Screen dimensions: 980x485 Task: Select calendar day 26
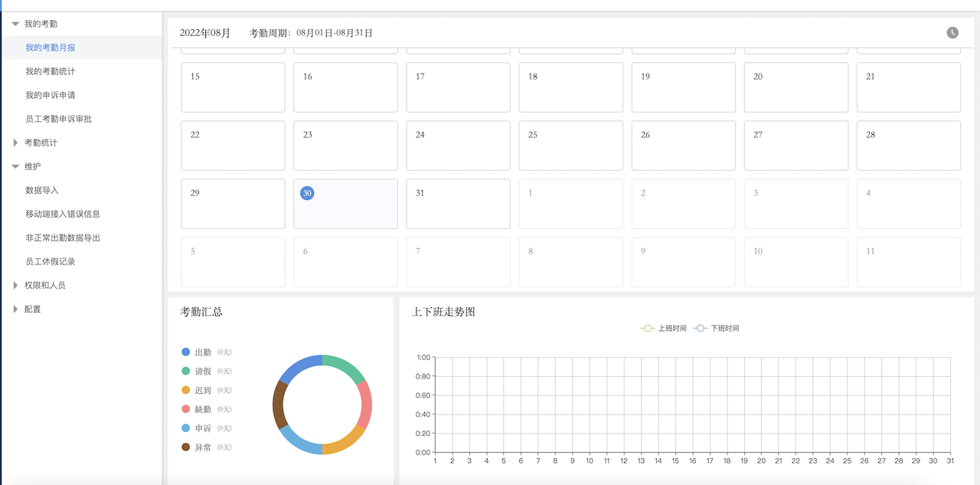(x=683, y=146)
